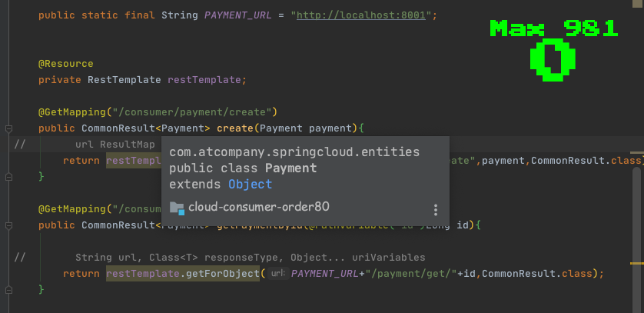
Task: Click the static keyword
Action: [x=100, y=15]
